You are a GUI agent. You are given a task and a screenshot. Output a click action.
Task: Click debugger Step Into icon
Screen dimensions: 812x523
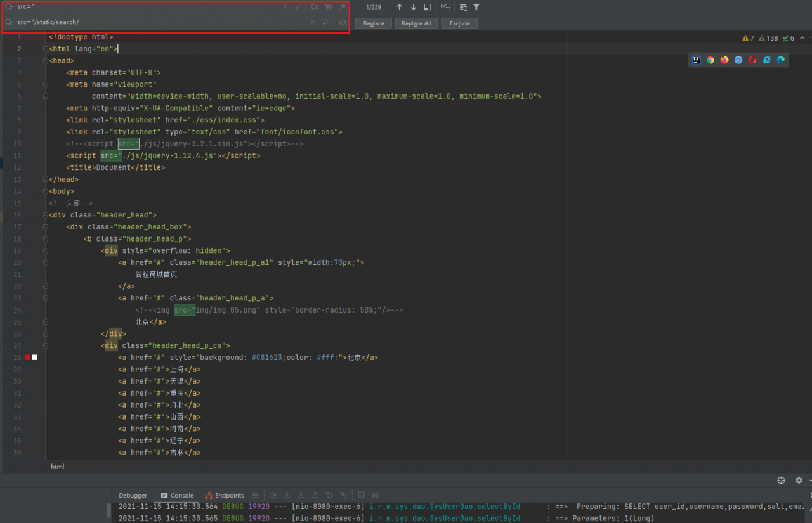pos(287,495)
